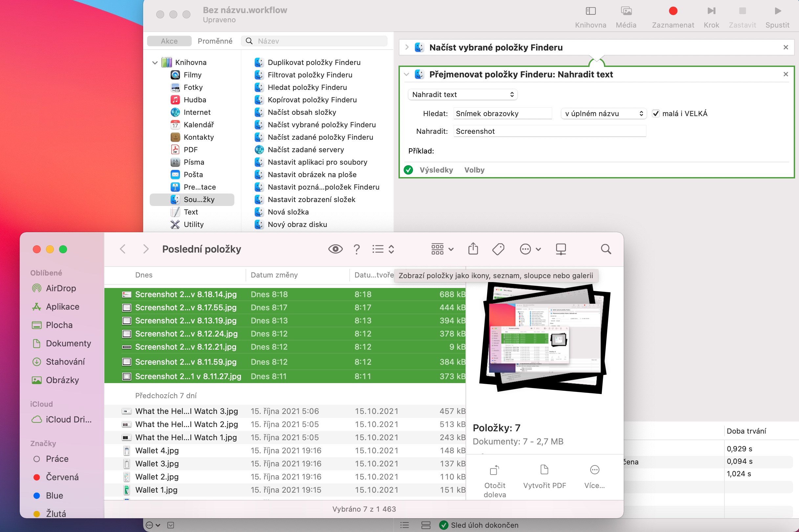Screen dimensions: 799x532
Task: Click the Výsledky button
Action: point(436,170)
